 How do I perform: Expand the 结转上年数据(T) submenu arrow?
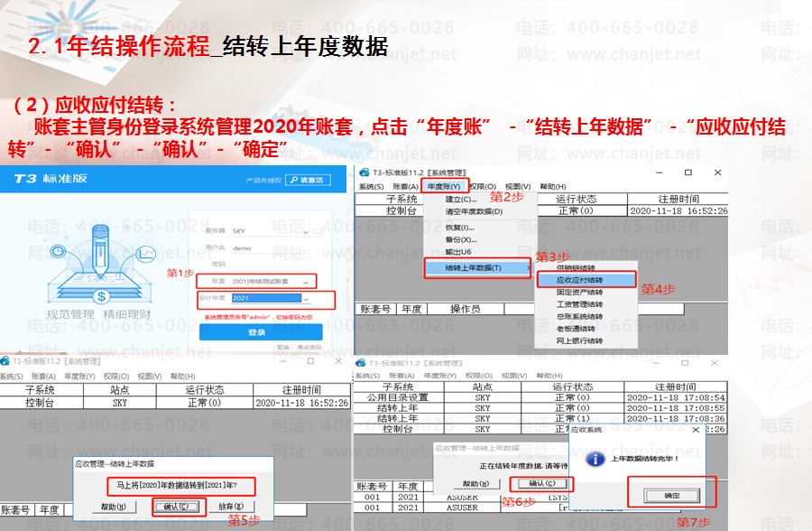coord(528,268)
